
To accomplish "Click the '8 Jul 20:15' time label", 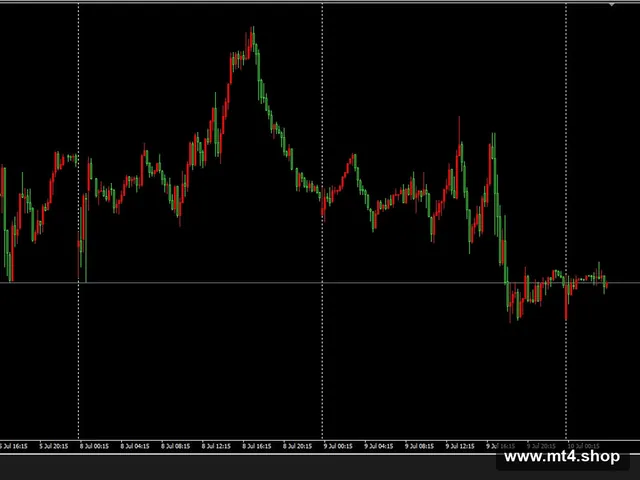I will [x=298, y=446].
